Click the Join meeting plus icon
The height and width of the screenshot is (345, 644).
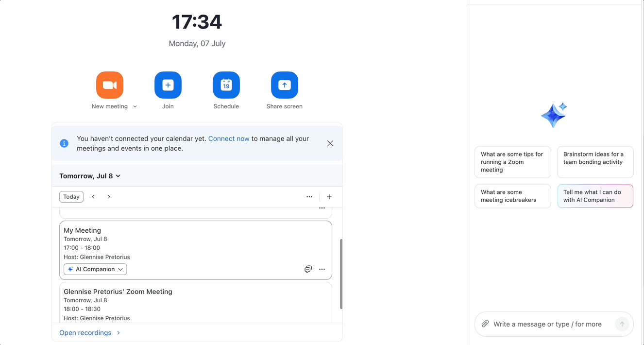(168, 85)
